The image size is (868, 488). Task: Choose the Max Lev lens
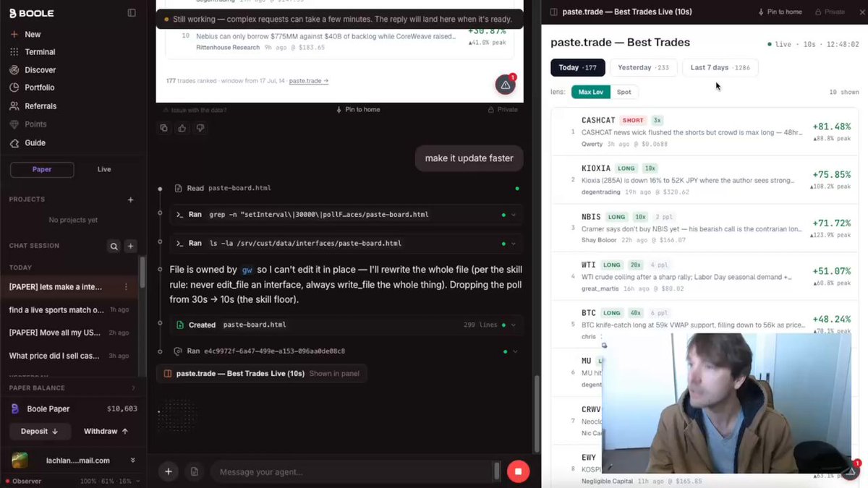(591, 92)
